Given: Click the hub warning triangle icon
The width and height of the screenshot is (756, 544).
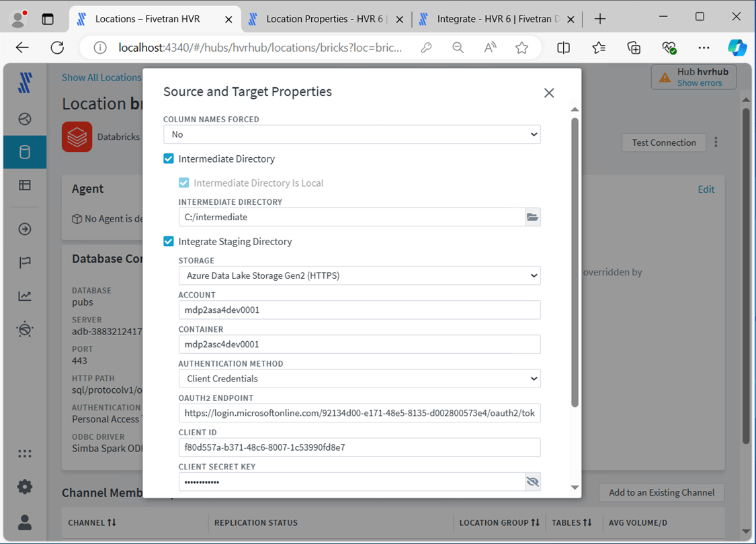Looking at the screenshot, I should click(x=665, y=78).
